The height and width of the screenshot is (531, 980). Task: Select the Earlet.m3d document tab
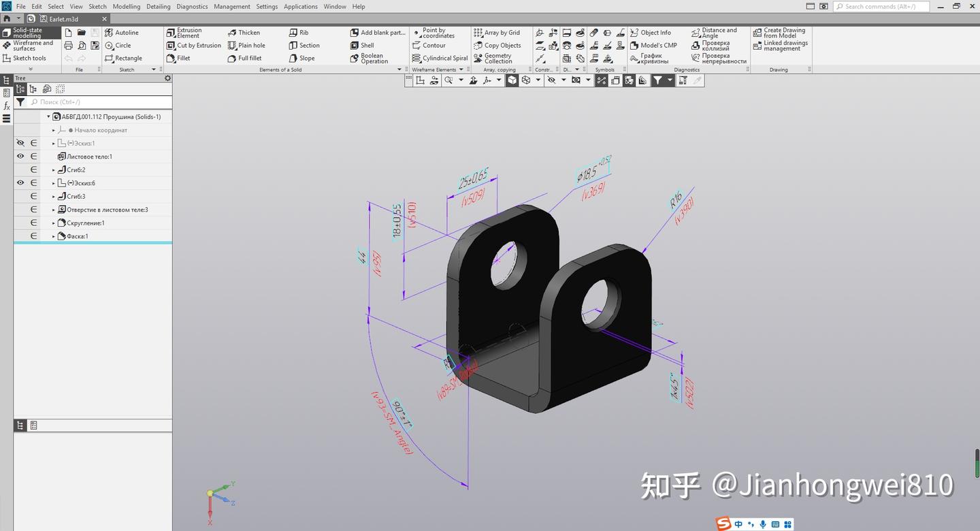pos(65,18)
